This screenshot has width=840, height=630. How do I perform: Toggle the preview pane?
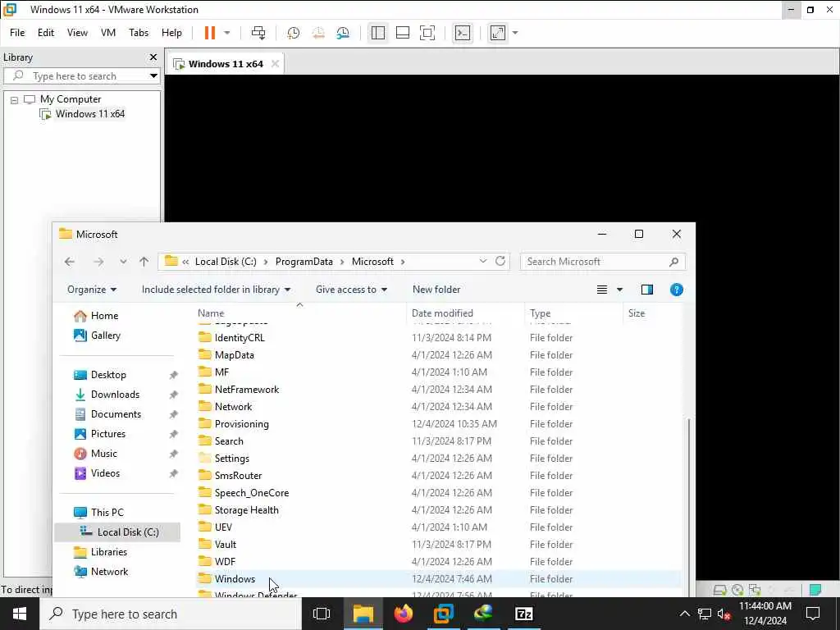pos(647,290)
